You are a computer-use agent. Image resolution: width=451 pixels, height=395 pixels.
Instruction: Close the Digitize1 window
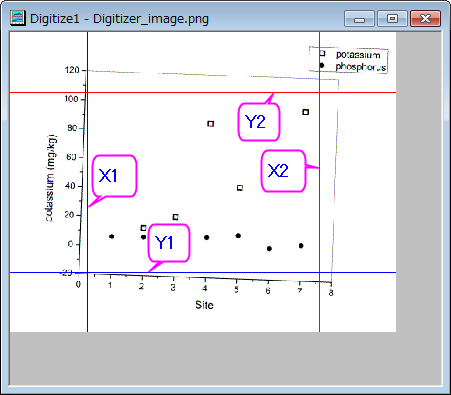point(425,18)
